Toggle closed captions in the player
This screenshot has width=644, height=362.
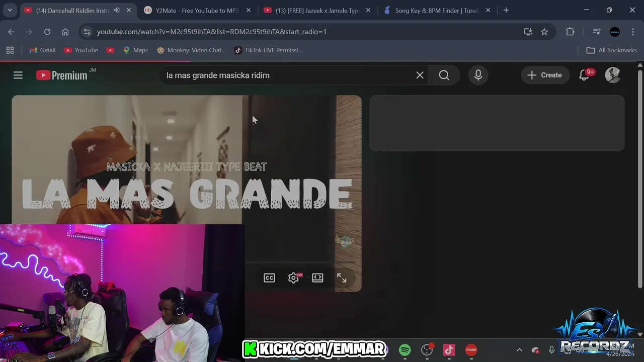pyautogui.click(x=269, y=278)
